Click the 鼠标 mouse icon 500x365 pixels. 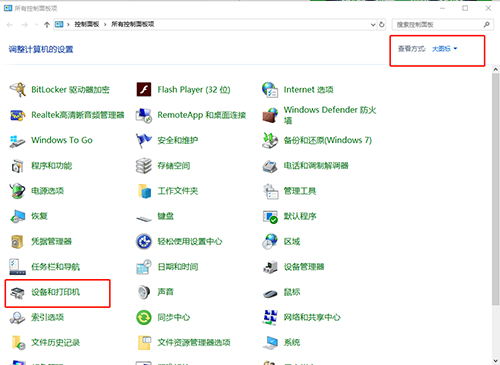point(270,294)
